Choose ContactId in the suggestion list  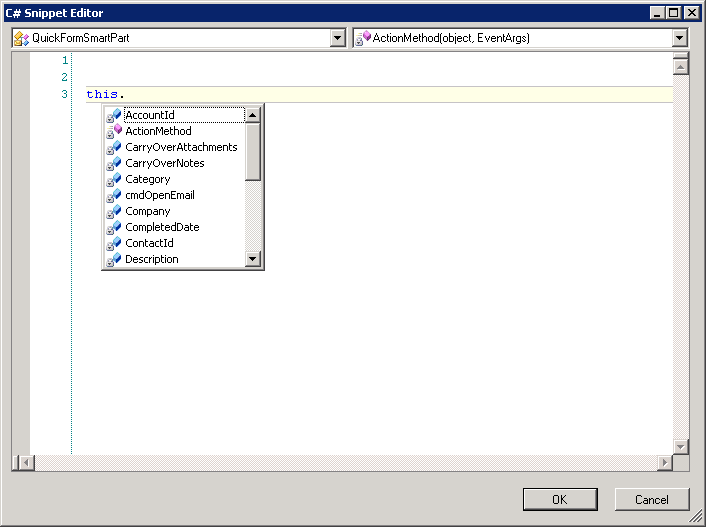click(149, 243)
